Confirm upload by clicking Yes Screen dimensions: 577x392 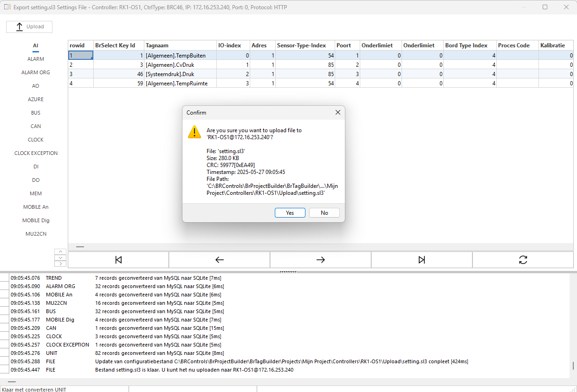[x=290, y=213]
